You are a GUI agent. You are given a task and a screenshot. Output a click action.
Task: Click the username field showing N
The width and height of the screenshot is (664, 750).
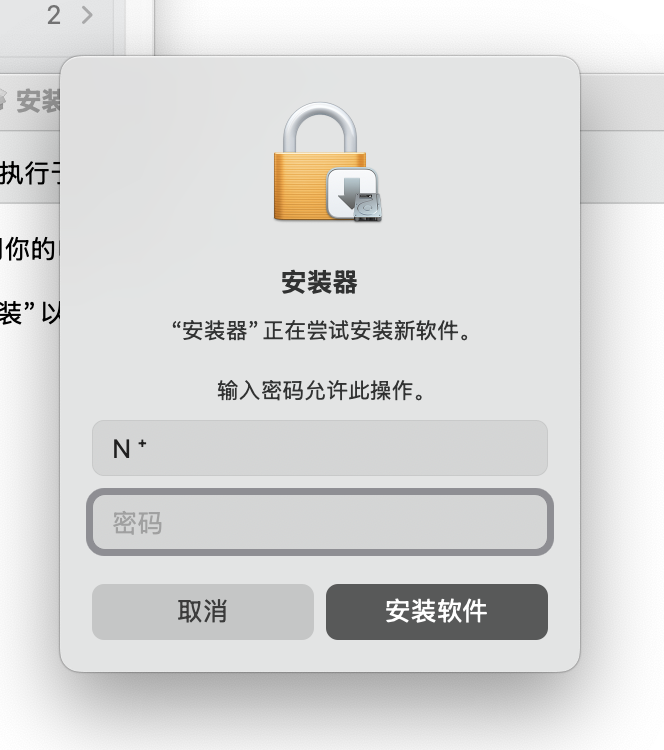(x=320, y=448)
